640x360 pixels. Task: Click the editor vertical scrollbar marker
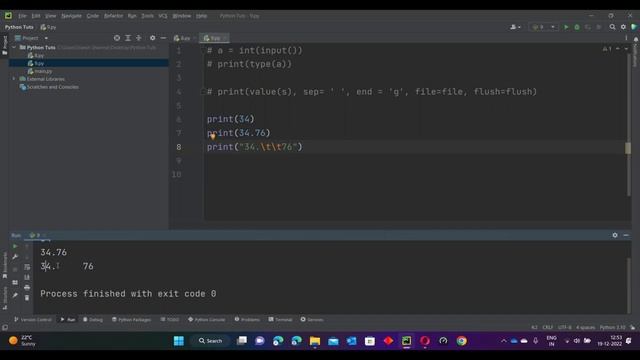click(628, 148)
